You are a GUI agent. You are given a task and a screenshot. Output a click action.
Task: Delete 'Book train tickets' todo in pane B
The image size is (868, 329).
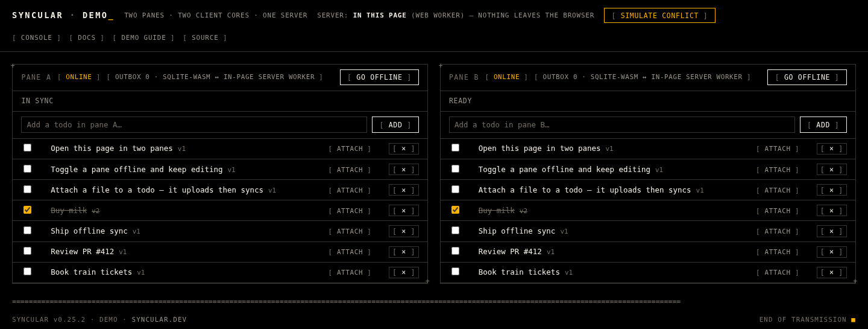pyautogui.click(x=832, y=272)
